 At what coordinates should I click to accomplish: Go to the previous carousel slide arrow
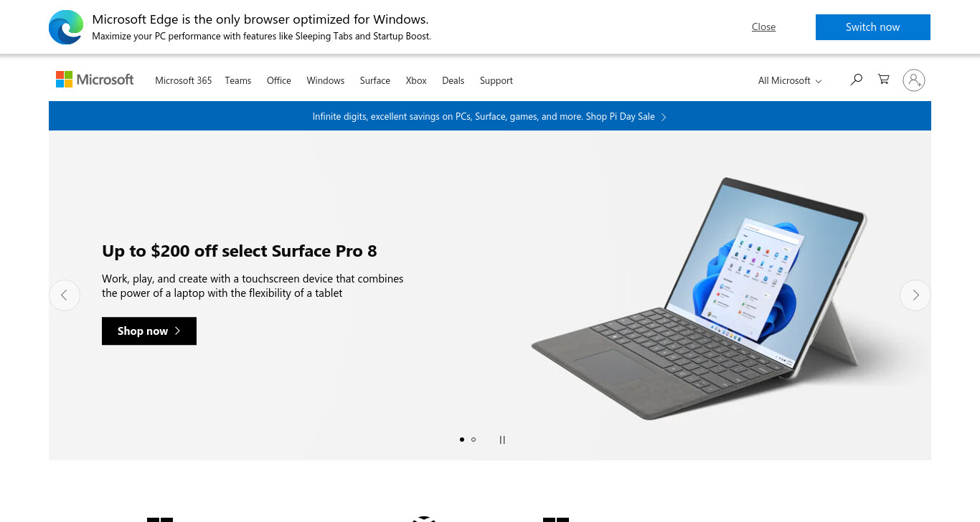(x=65, y=295)
